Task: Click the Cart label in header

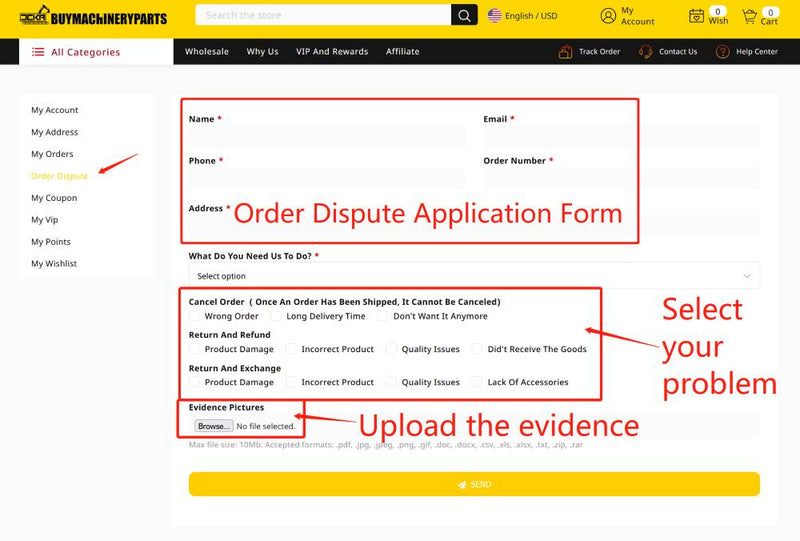Action: point(769,21)
